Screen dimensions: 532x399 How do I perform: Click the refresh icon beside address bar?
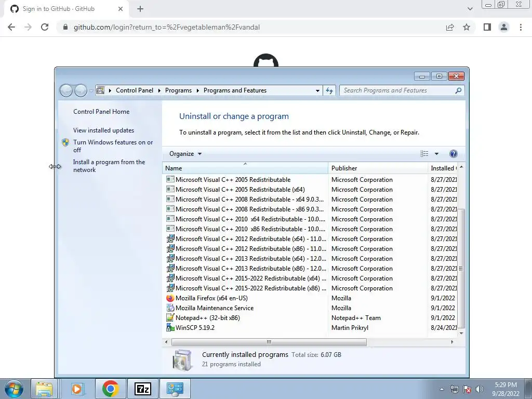pos(329,90)
